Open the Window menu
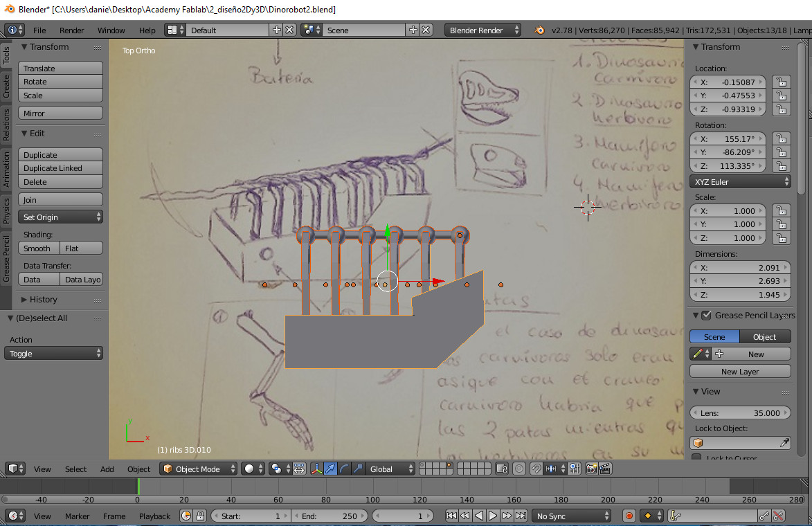Screen dimensions: 812x526 pos(111,30)
